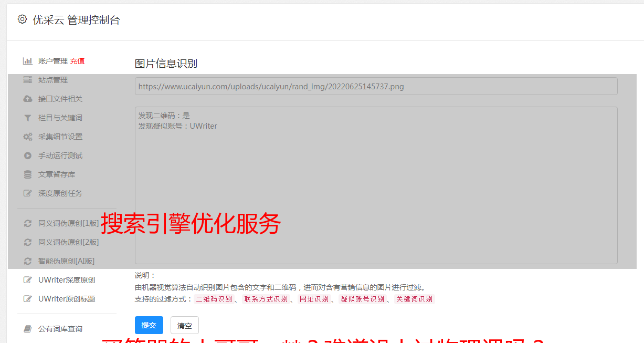Click the refresh icon for 智能伪原创[AI版]
Screen dimensions: 644x343
[28, 261]
